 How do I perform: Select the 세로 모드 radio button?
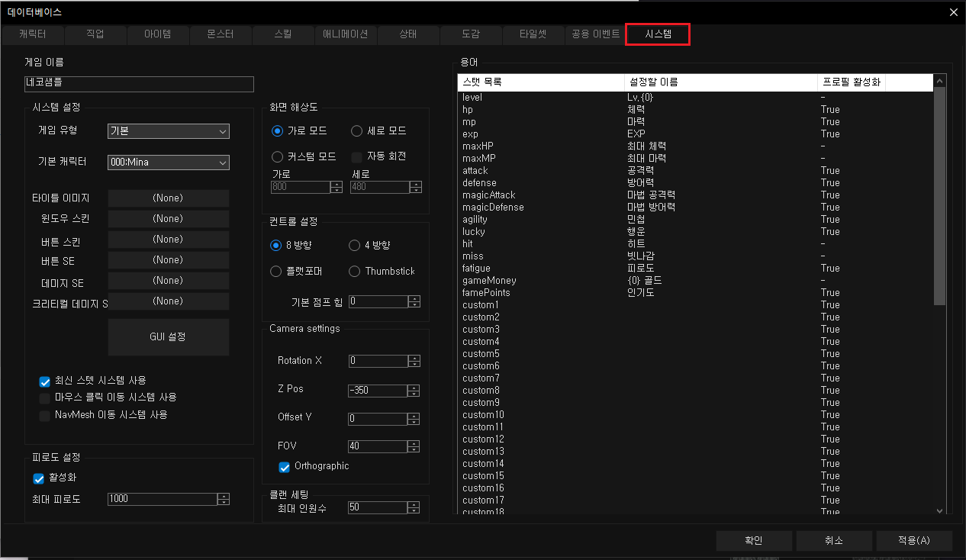356,131
